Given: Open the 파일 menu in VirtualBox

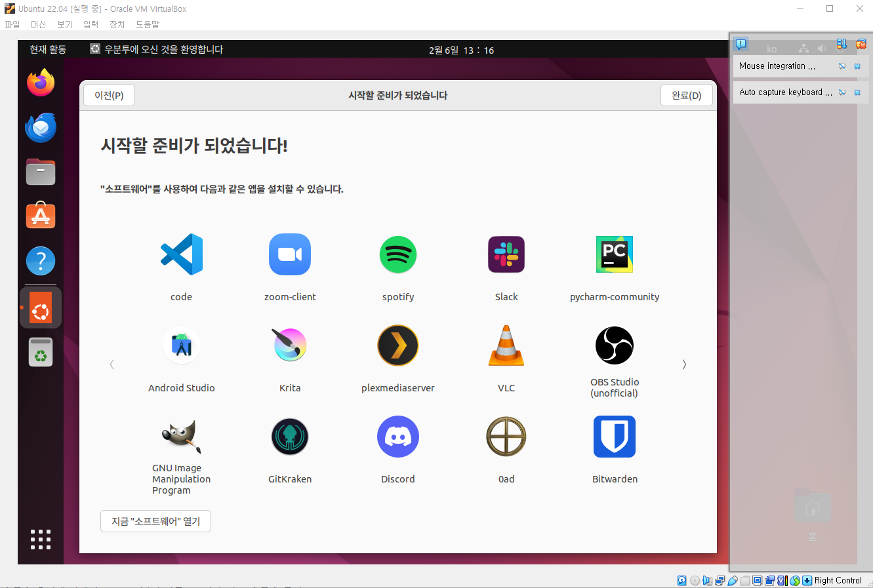Looking at the screenshot, I should pos(12,24).
